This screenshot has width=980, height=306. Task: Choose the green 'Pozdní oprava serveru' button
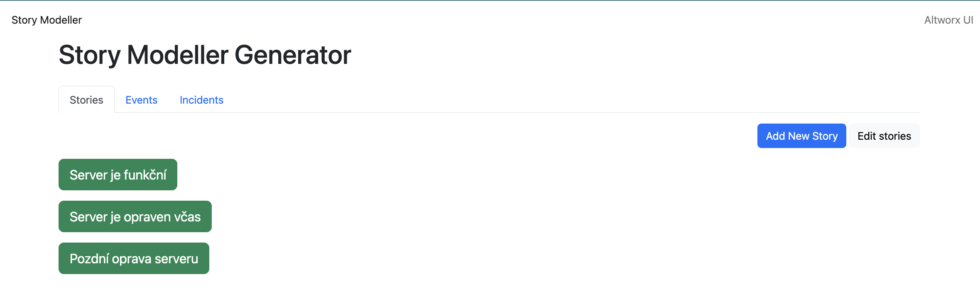coord(134,259)
